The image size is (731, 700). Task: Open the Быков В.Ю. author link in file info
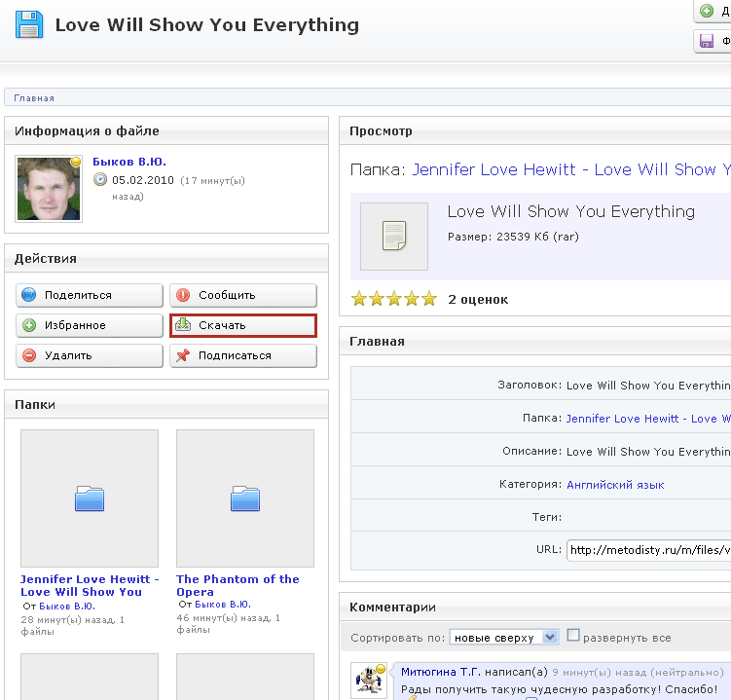129,162
